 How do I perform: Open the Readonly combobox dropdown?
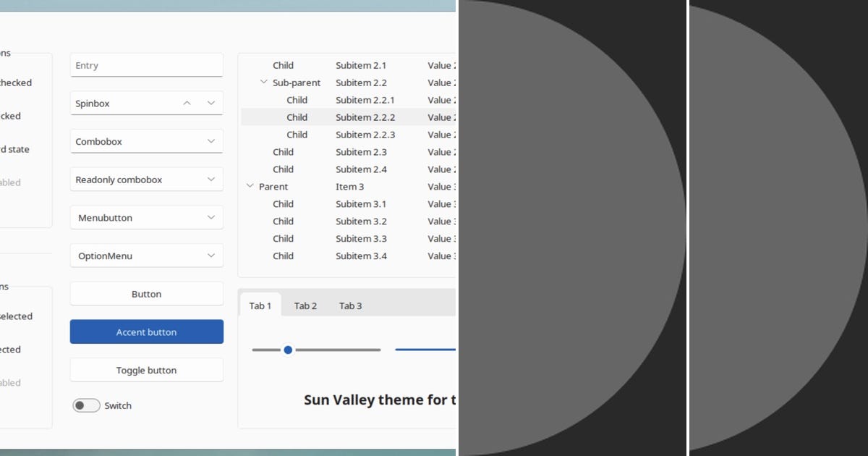click(x=211, y=179)
